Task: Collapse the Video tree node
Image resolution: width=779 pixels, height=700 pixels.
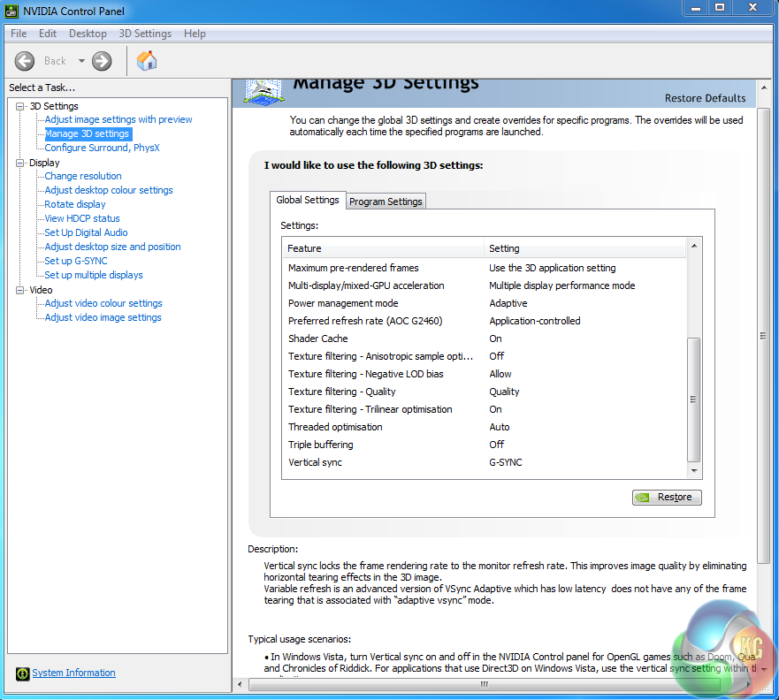Action: [x=19, y=290]
